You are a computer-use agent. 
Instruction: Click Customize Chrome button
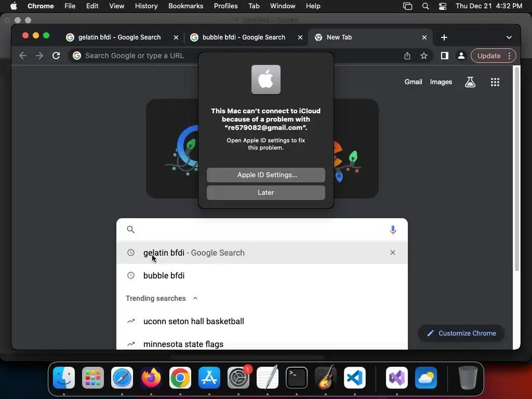(x=461, y=333)
